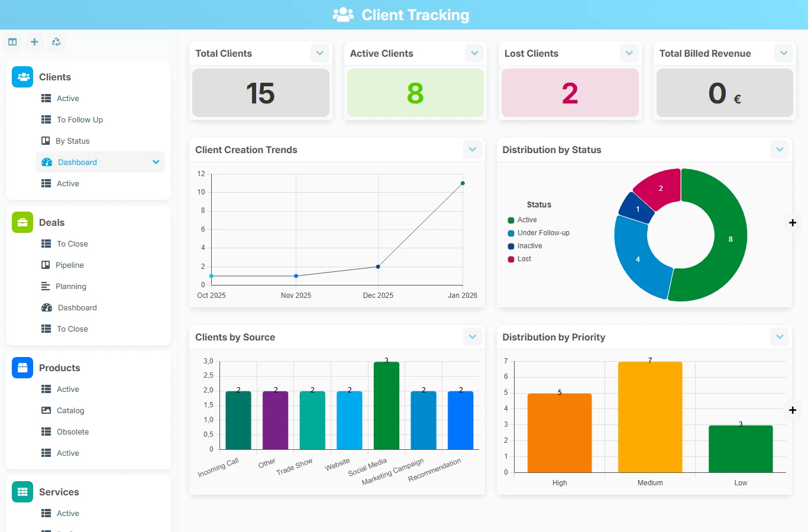Screen dimensions: 808x532
Task: Click blue Under Follow-up donut segment showing 4
Action: tap(638, 259)
